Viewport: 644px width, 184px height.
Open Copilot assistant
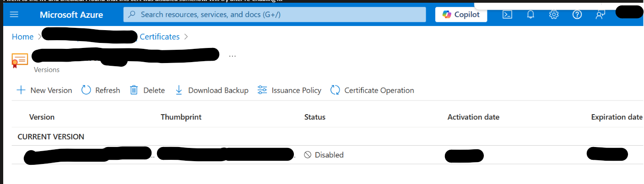(461, 15)
